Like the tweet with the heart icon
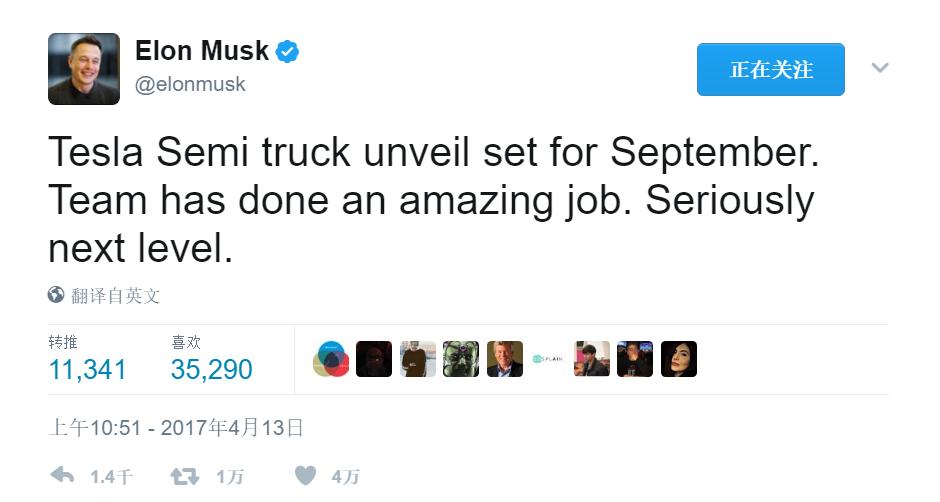The height and width of the screenshot is (502, 940). [306, 476]
